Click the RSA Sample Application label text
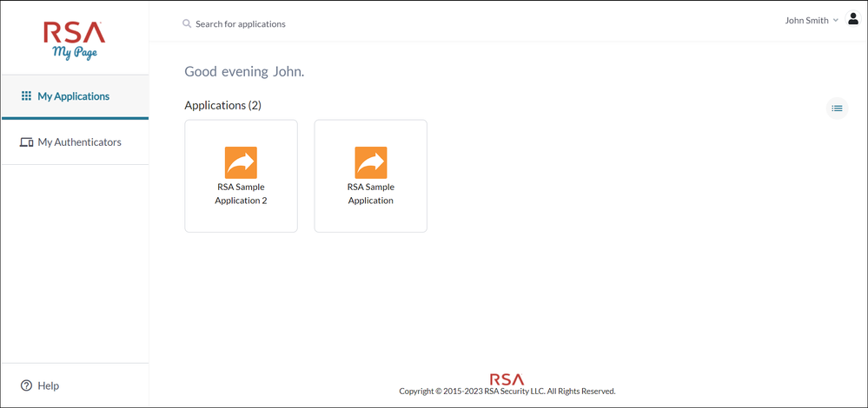This screenshot has height=408, width=868. [x=371, y=194]
